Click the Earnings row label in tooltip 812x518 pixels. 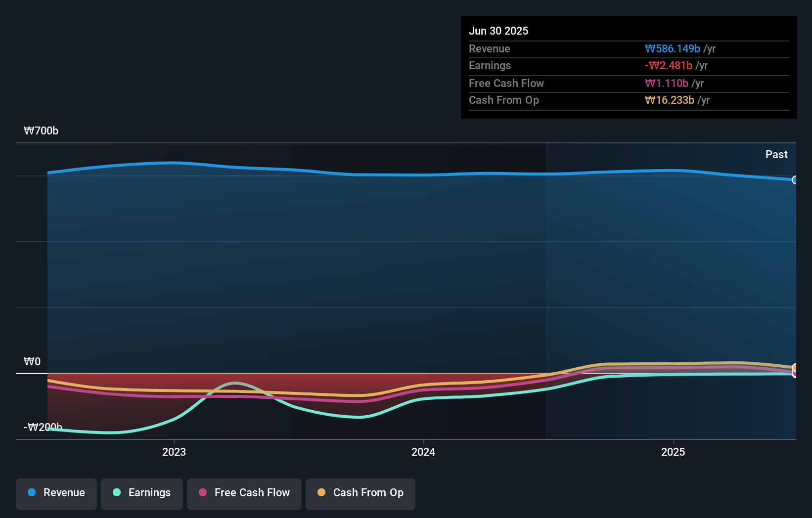pos(490,65)
